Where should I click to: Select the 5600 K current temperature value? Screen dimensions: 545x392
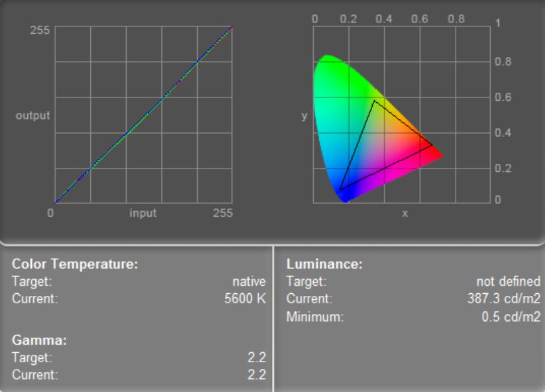tap(245, 299)
